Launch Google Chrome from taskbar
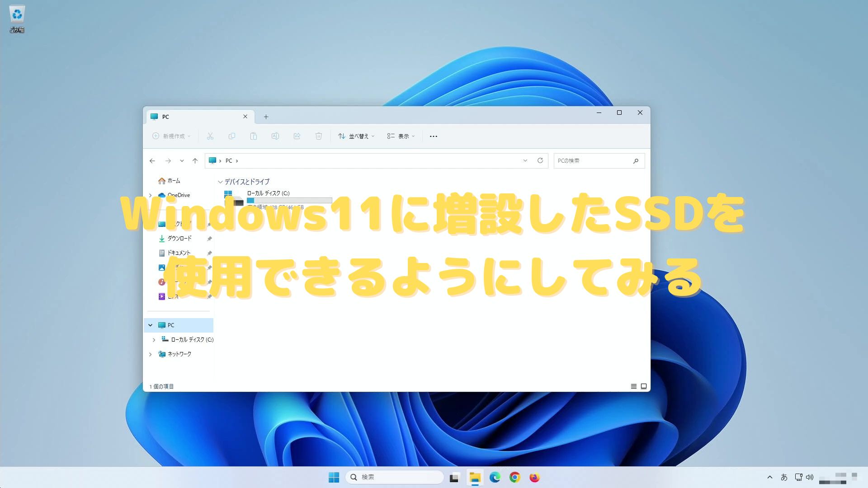Viewport: 868px width, 488px height. point(514,477)
